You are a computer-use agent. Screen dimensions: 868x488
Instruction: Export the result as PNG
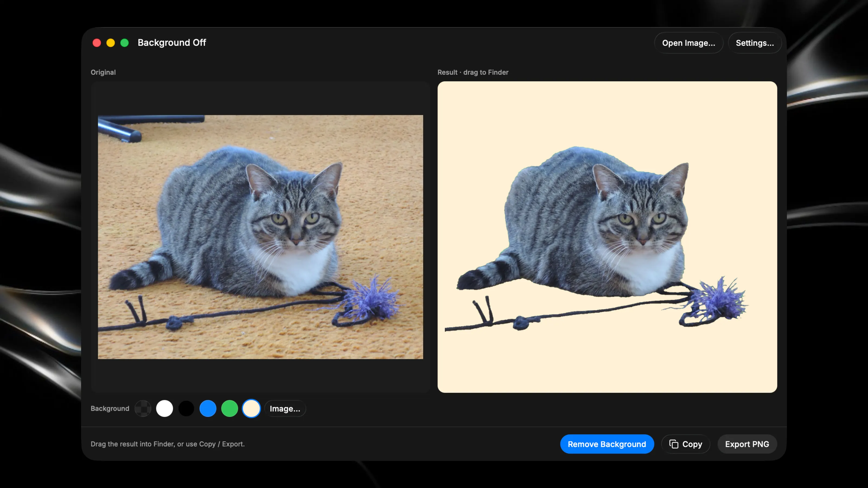pyautogui.click(x=747, y=444)
